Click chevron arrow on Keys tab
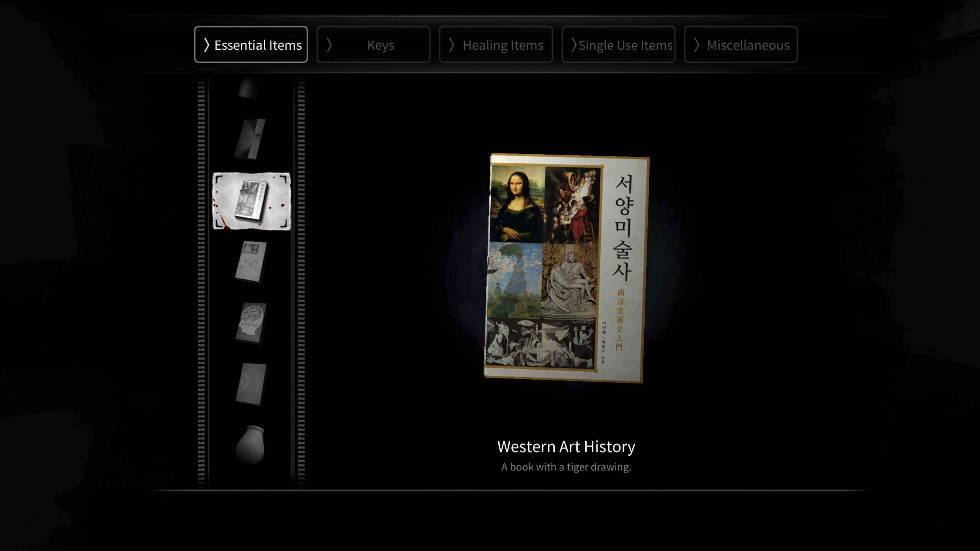Viewport: 980px width, 551px height. pyautogui.click(x=329, y=45)
